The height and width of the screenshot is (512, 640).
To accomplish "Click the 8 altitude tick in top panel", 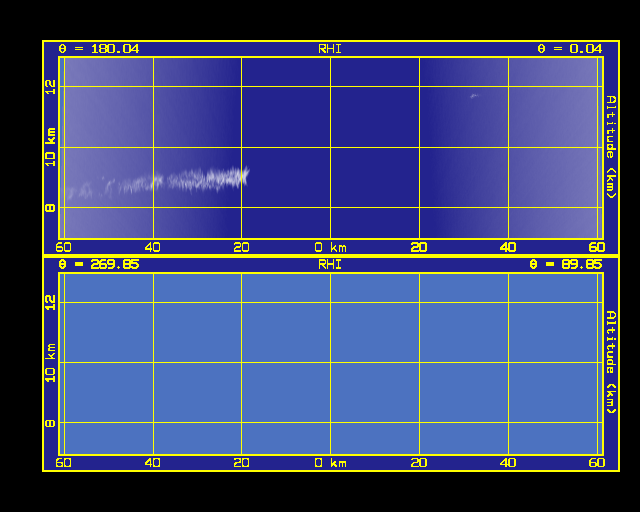I will tap(50, 208).
